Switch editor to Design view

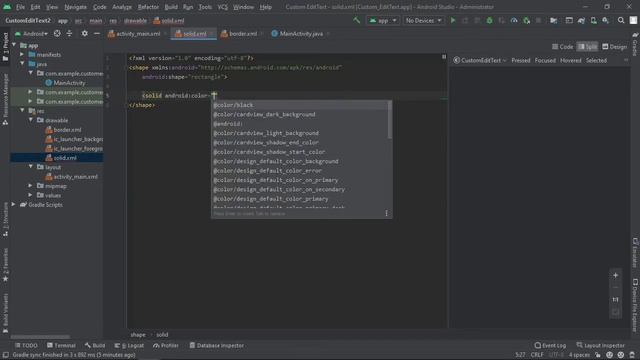pyautogui.click(x=615, y=47)
